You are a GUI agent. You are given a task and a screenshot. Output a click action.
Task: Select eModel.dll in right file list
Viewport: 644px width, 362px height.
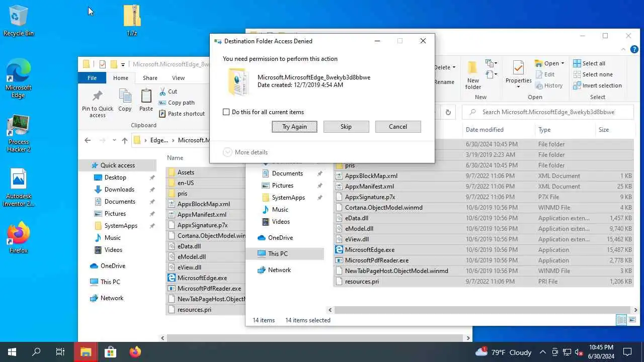point(359,229)
